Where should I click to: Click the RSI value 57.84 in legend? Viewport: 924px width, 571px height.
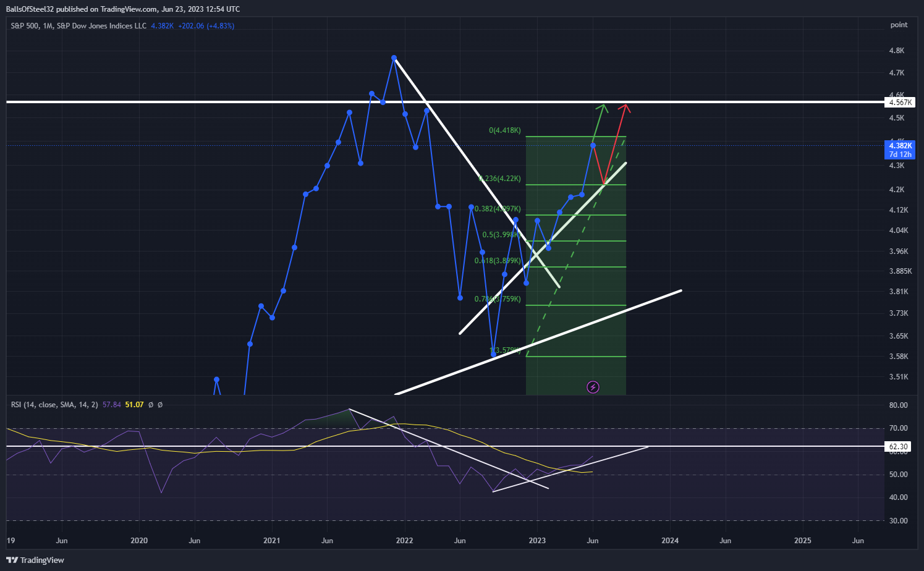click(x=111, y=405)
